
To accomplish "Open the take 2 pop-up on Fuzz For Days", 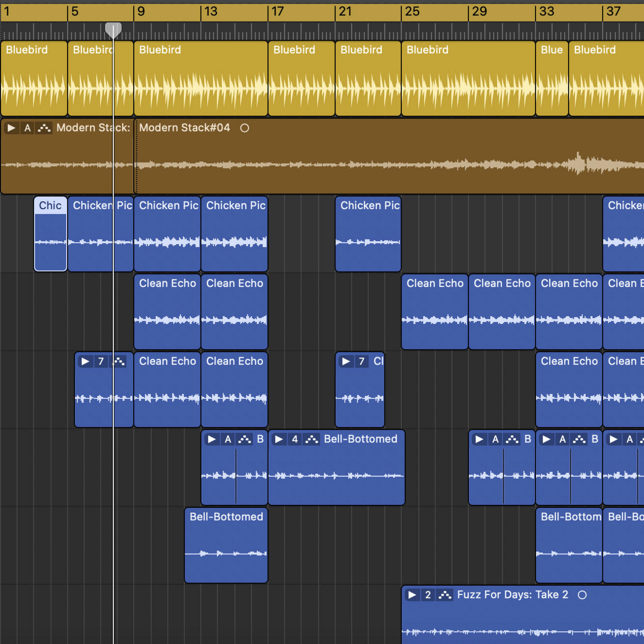I will [x=428, y=595].
